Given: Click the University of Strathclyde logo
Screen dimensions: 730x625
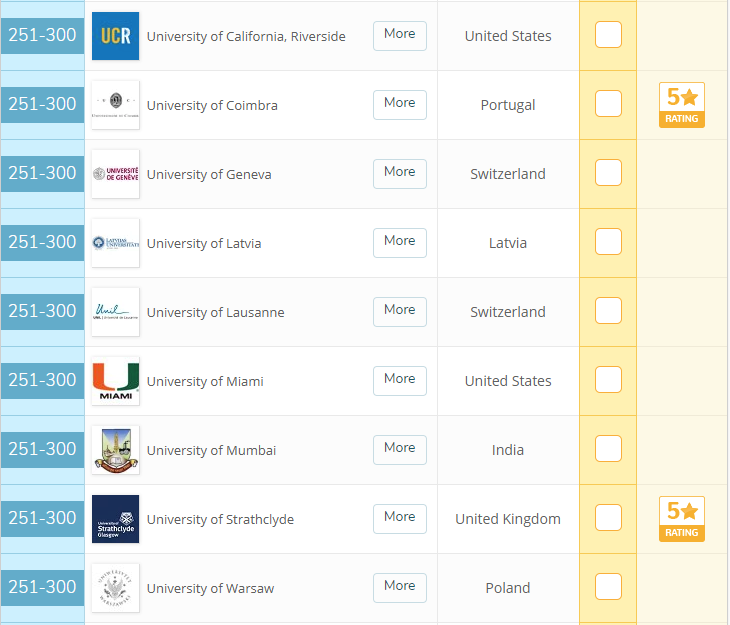Looking at the screenshot, I should coord(115,519).
